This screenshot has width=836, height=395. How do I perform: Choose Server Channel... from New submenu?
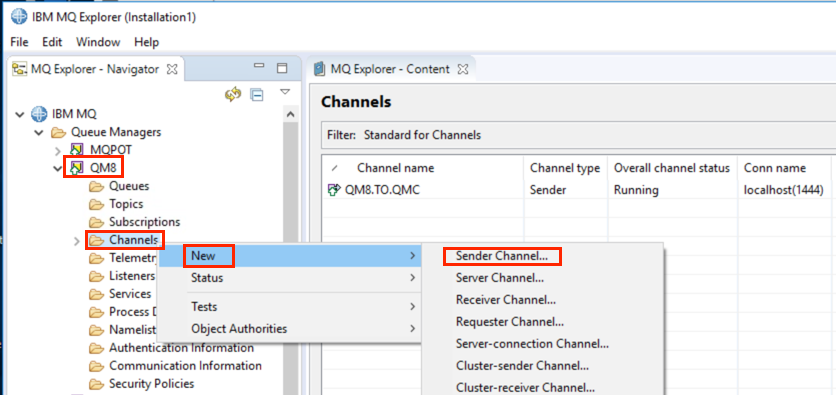pos(500,278)
